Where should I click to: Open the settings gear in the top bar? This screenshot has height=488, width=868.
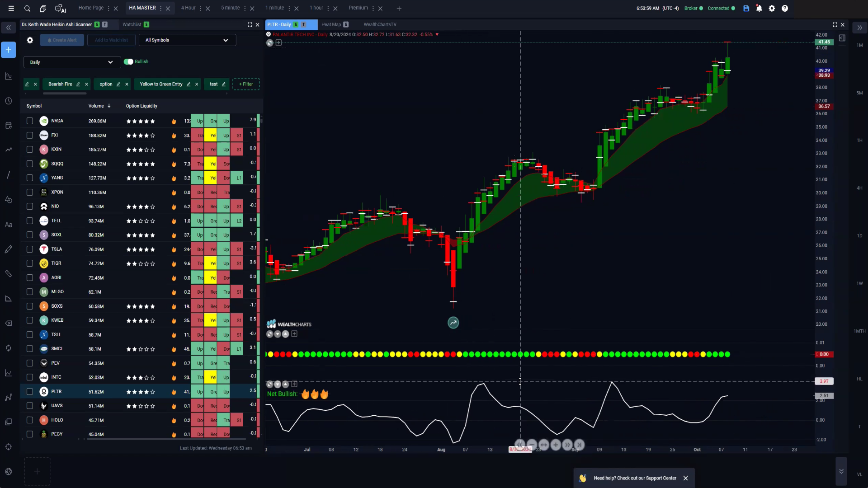772,8
